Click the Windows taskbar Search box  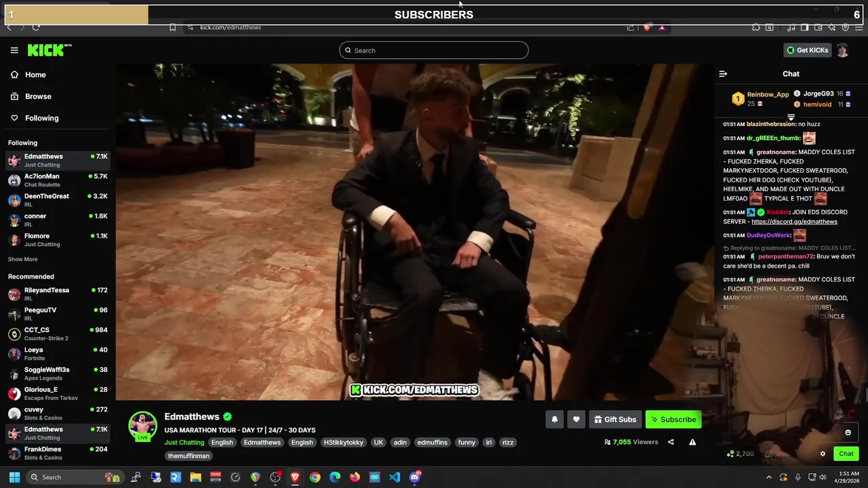(x=75, y=477)
